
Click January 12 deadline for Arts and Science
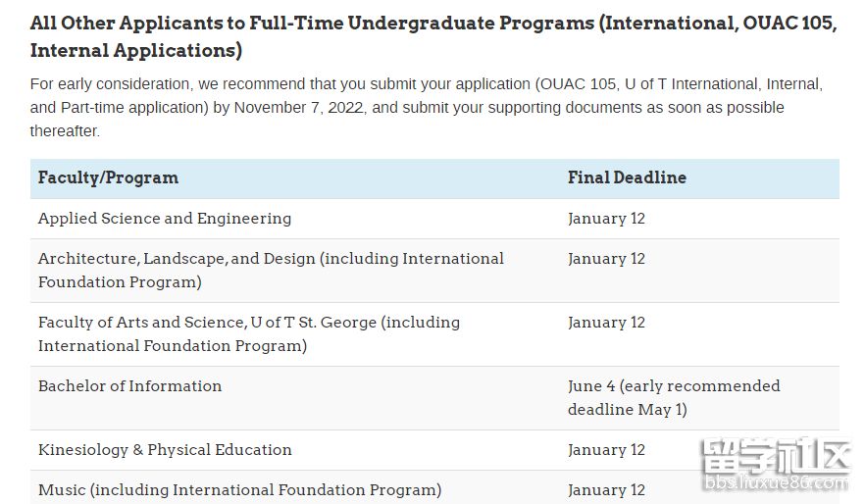pyautogui.click(x=606, y=323)
